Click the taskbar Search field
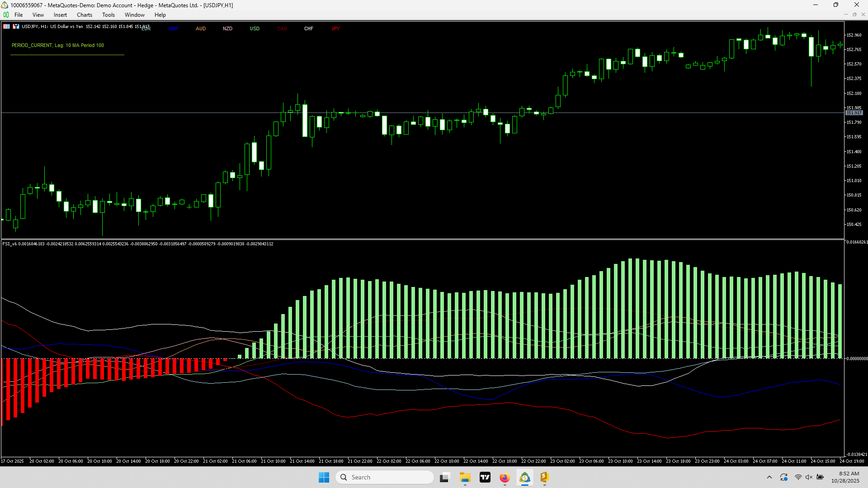The image size is (868, 488). pyautogui.click(x=384, y=477)
